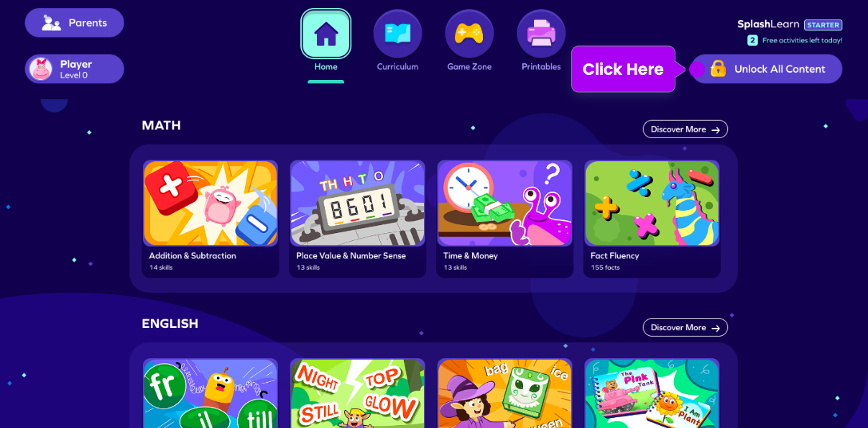Screen dimensions: 868x428
Task: Open the Printables printer icon
Action: tap(541, 35)
